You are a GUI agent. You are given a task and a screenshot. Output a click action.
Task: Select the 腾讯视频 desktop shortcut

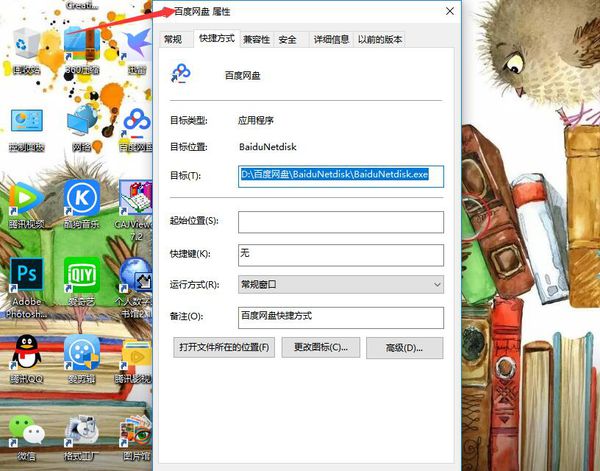coord(26,205)
